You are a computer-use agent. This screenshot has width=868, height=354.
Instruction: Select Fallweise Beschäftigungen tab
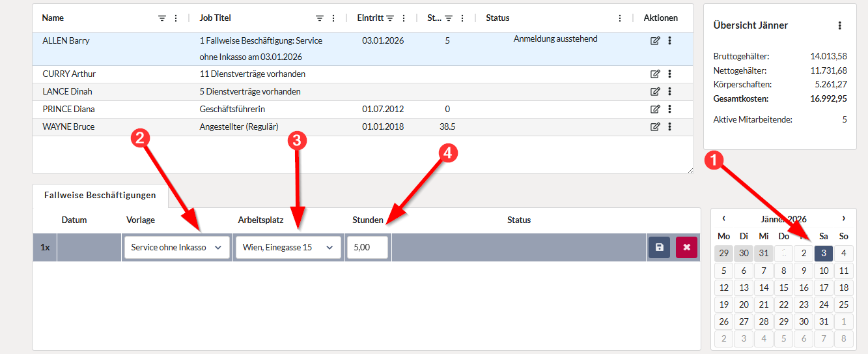(100, 195)
